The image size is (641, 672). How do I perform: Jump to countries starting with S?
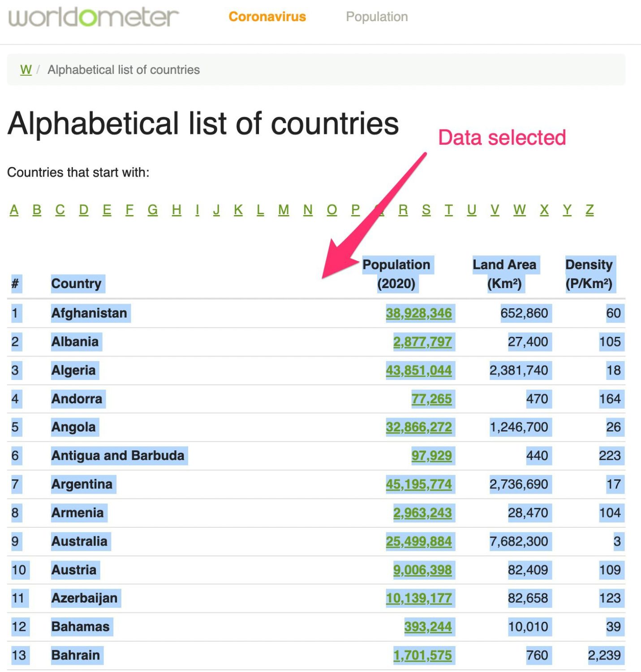426,210
